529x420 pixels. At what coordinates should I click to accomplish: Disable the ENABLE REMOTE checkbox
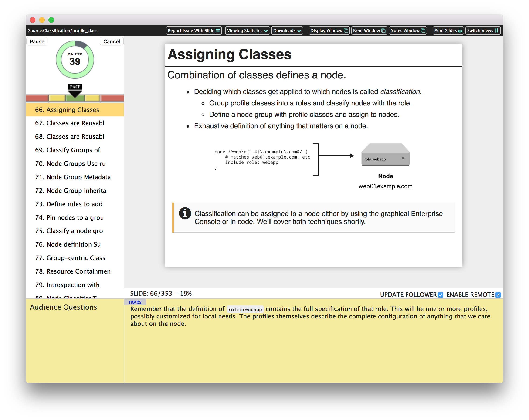click(x=498, y=295)
